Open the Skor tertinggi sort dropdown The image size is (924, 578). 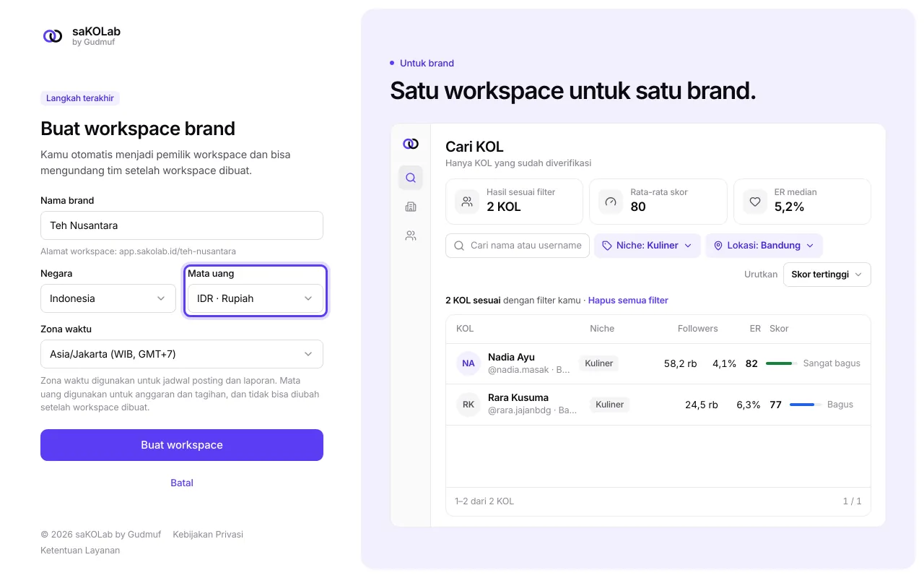[827, 275]
